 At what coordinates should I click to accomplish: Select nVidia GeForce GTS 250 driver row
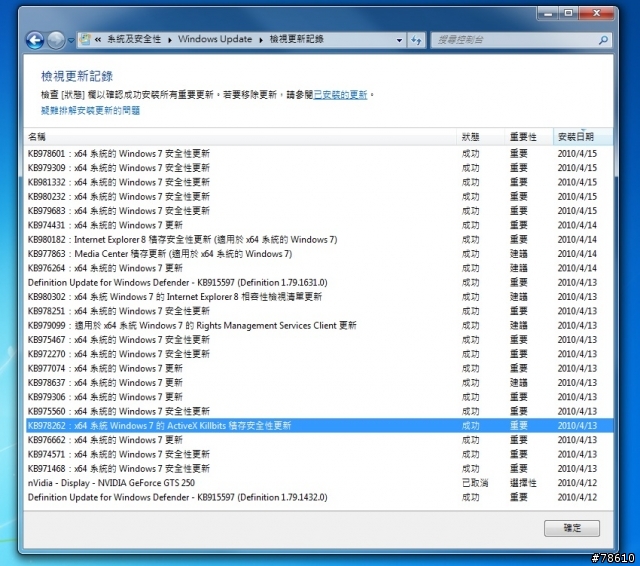[x=319, y=483]
